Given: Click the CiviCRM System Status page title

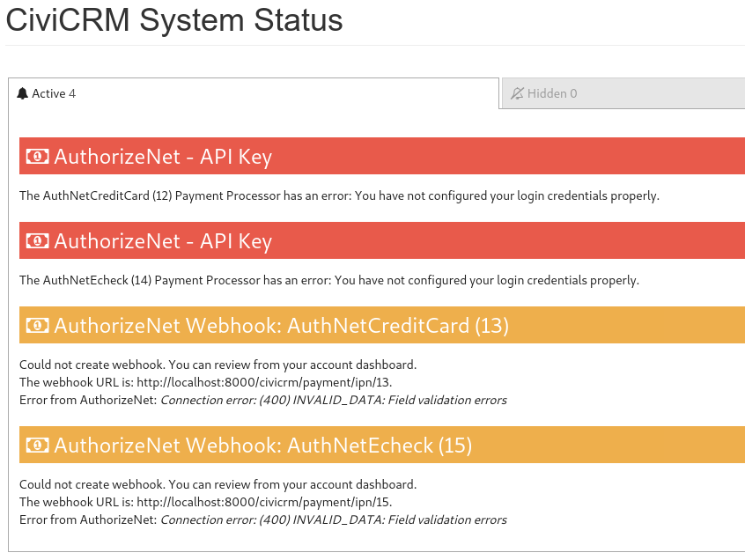Looking at the screenshot, I should pyautogui.click(x=174, y=20).
